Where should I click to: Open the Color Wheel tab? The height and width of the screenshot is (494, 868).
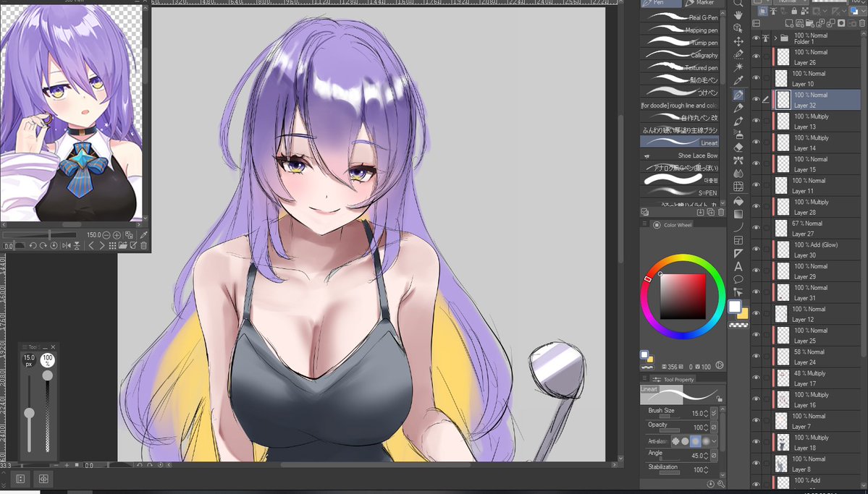[x=672, y=225]
